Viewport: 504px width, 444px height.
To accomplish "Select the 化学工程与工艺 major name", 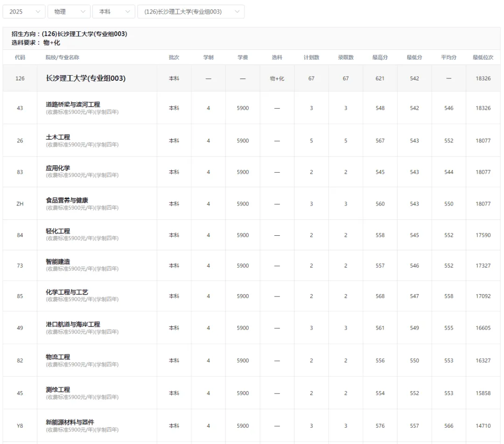I will (67, 292).
